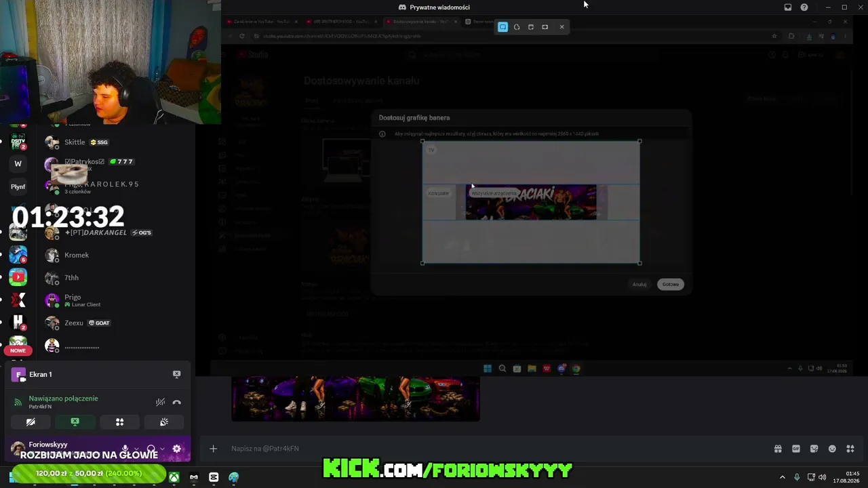Open the shared banner image in chat
The image size is (868, 488).
355,399
